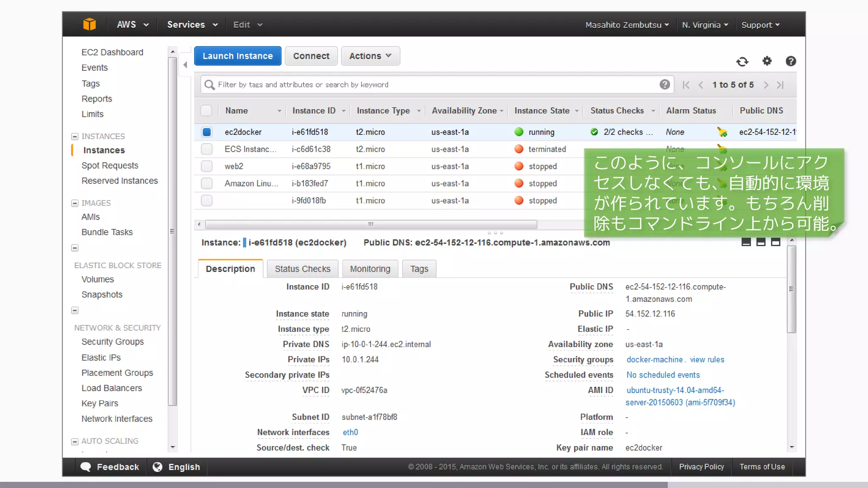This screenshot has width=868, height=488.
Task: Open the Actions dropdown
Action: [370, 56]
